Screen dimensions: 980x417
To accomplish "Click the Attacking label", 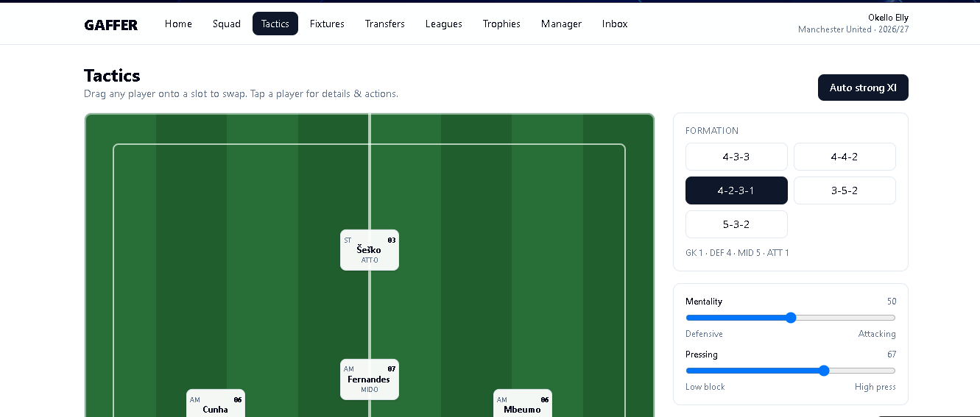I will point(877,334).
